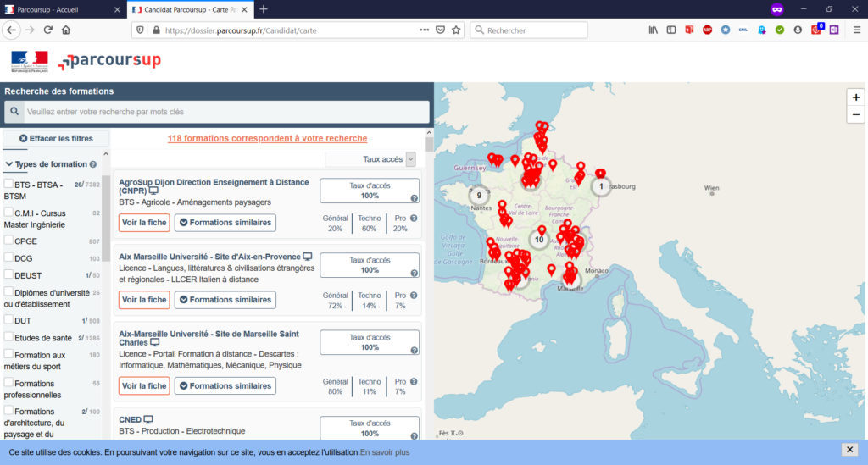
Task: Open the Taux accès sort dropdown
Action: [370, 159]
